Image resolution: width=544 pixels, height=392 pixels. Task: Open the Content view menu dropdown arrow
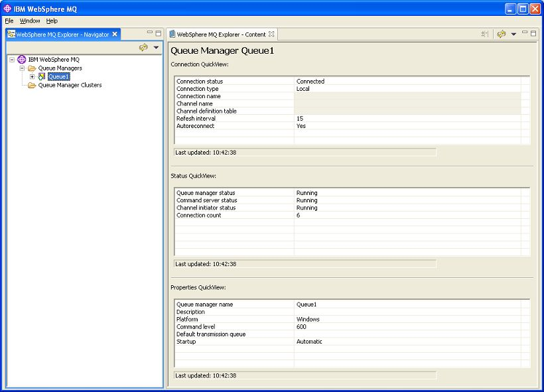[514, 34]
